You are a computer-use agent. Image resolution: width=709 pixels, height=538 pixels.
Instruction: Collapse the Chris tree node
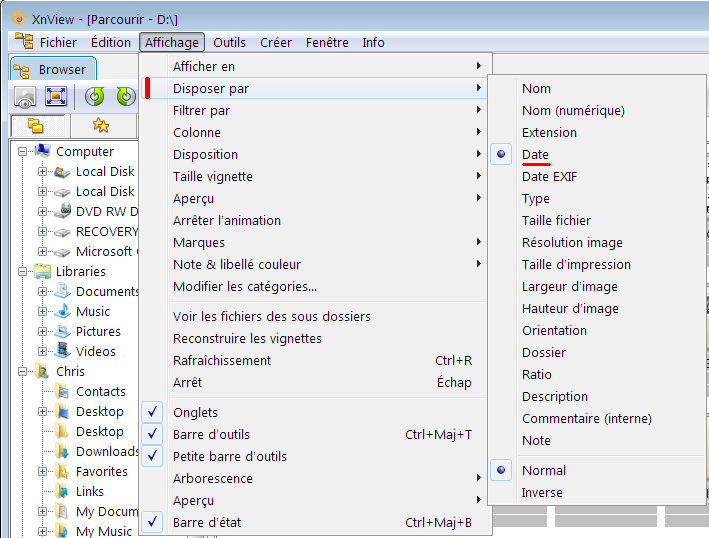(x=22, y=371)
